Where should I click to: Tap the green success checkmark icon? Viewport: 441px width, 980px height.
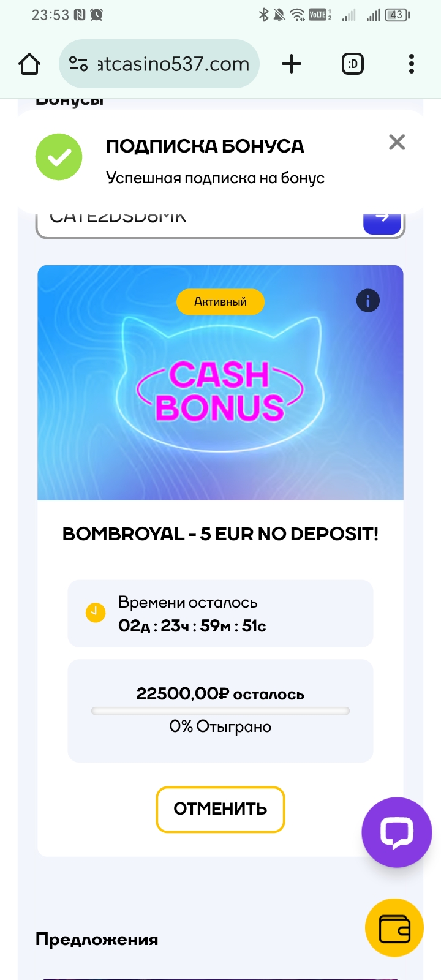pos(59,157)
